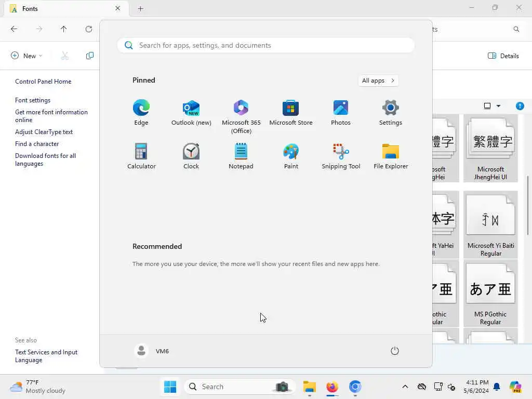532x399 pixels.
Task: Open Find a character link
Action: 37,143
